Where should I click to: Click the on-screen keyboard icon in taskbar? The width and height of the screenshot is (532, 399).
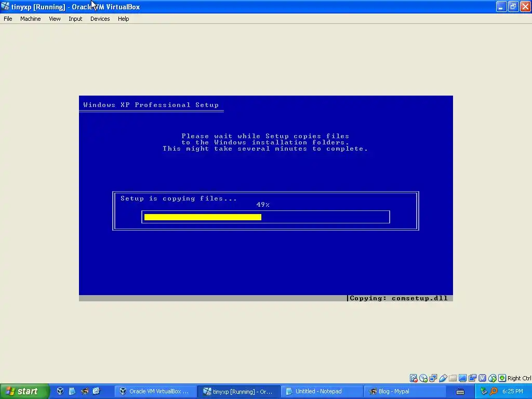tap(460, 392)
